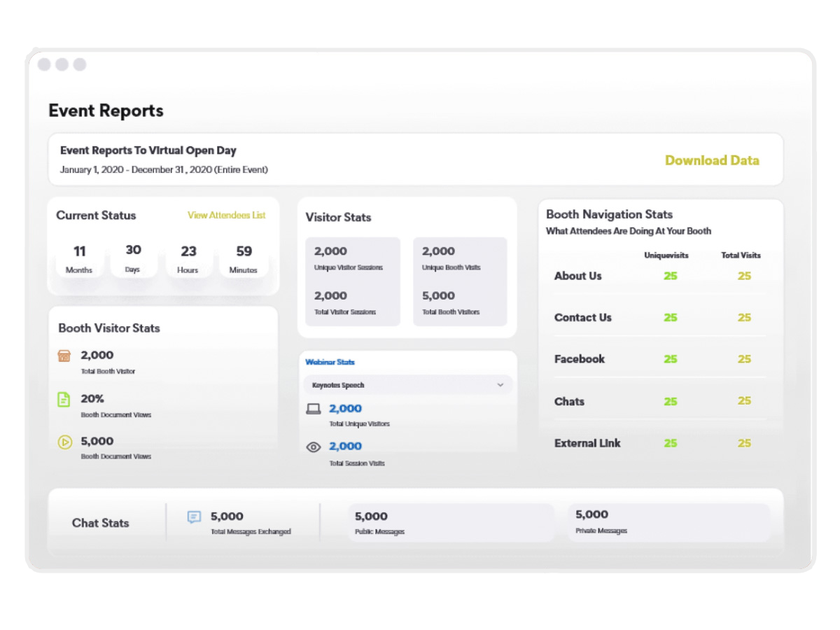This screenshot has width=840, height=630.
Task: Click the eye icon for Total Session Visits
Action: click(314, 447)
